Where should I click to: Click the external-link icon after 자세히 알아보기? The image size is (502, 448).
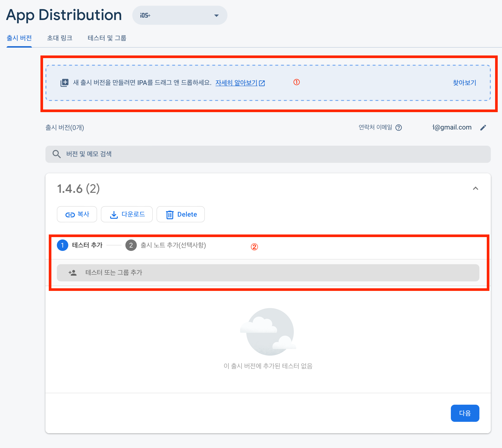pyautogui.click(x=262, y=83)
